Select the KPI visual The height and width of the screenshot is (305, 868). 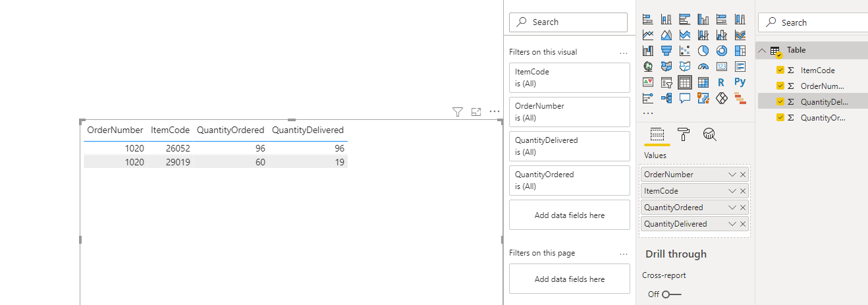(648, 82)
